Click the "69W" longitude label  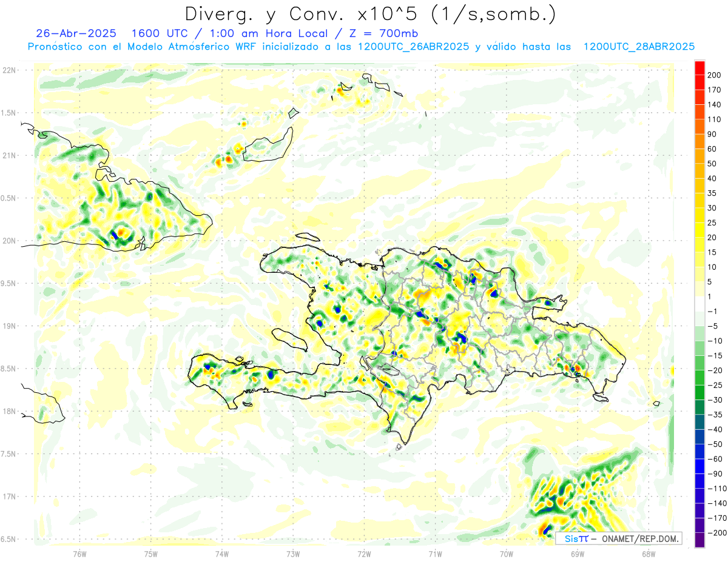tap(578, 554)
